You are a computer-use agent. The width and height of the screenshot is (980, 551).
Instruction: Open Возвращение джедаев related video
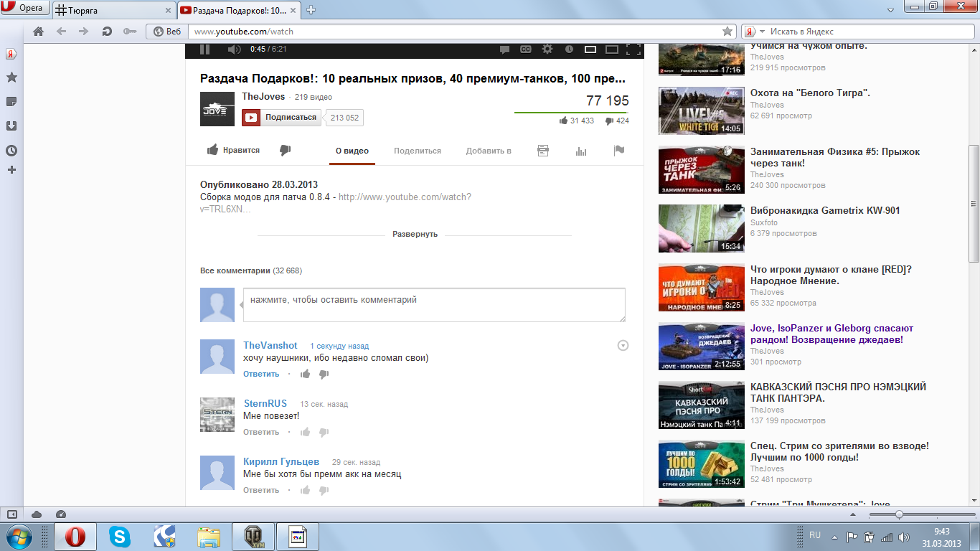pos(831,334)
